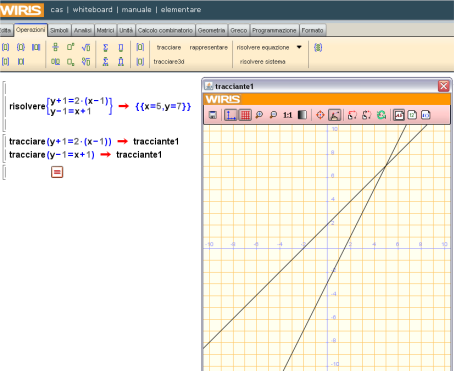Open Calcolo combinatorio tab

[165, 30]
